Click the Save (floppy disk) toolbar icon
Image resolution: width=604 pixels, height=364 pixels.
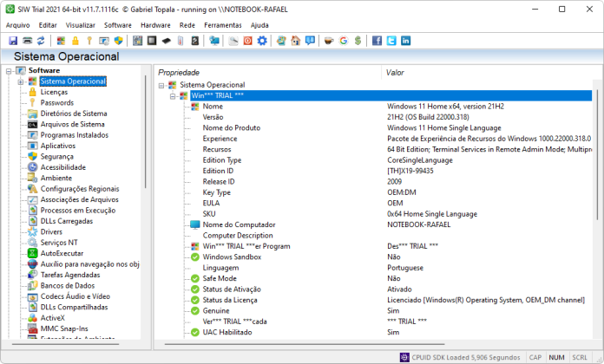(x=13, y=41)
